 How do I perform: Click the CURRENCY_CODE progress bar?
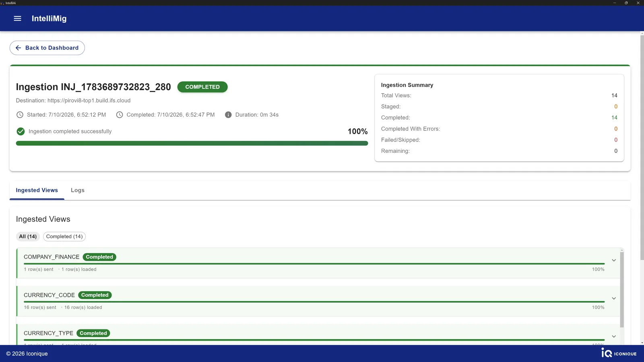314,302
